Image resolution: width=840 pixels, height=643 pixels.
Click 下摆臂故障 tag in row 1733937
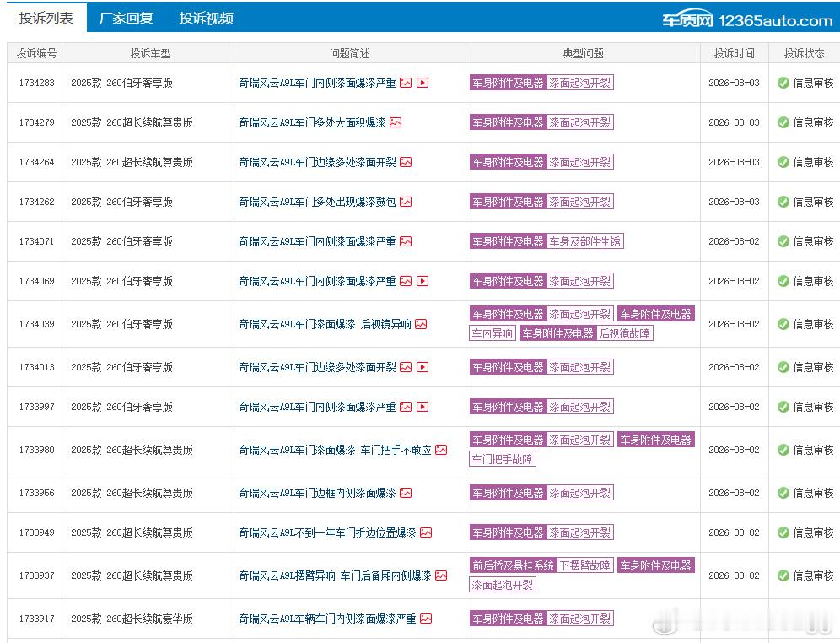(x=585, y=565)
